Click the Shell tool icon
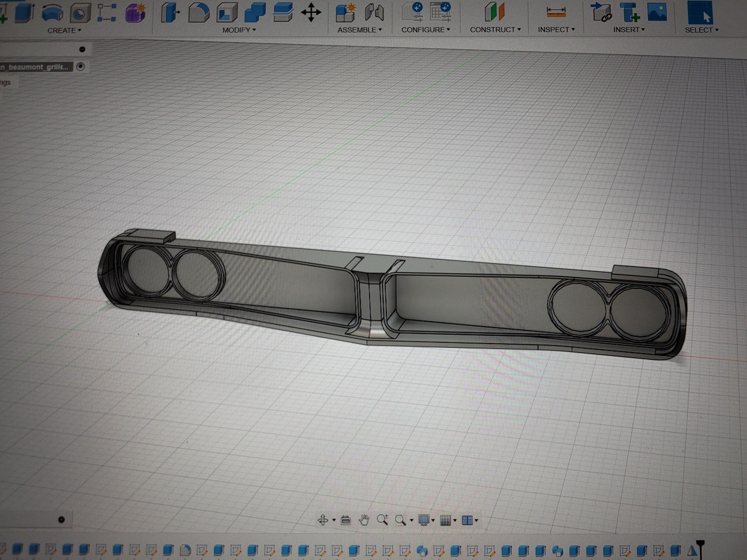 coord(227,12)
